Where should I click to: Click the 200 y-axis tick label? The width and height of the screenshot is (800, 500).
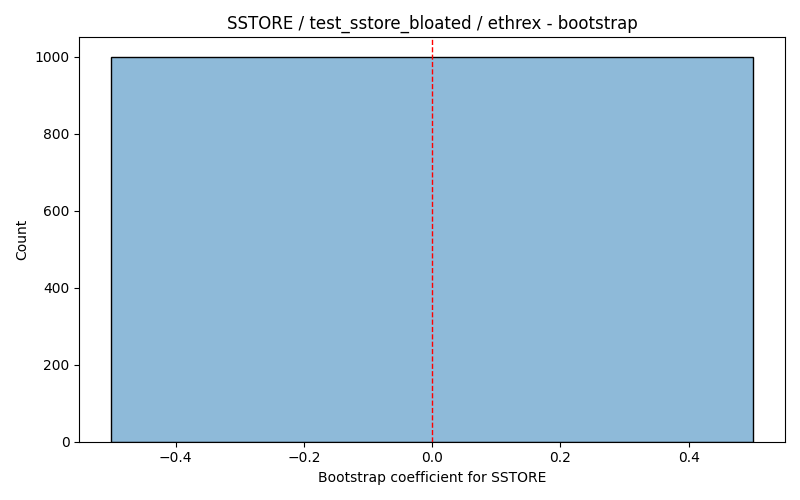click(56, 365)
